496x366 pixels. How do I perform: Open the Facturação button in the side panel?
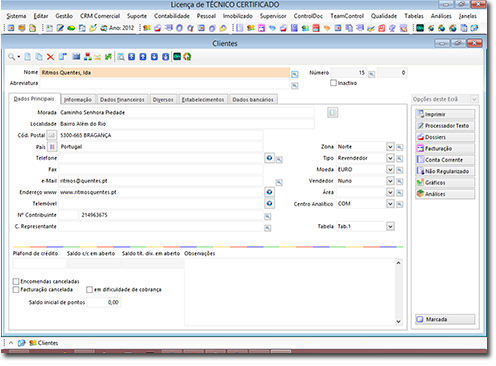coord(445,148)
